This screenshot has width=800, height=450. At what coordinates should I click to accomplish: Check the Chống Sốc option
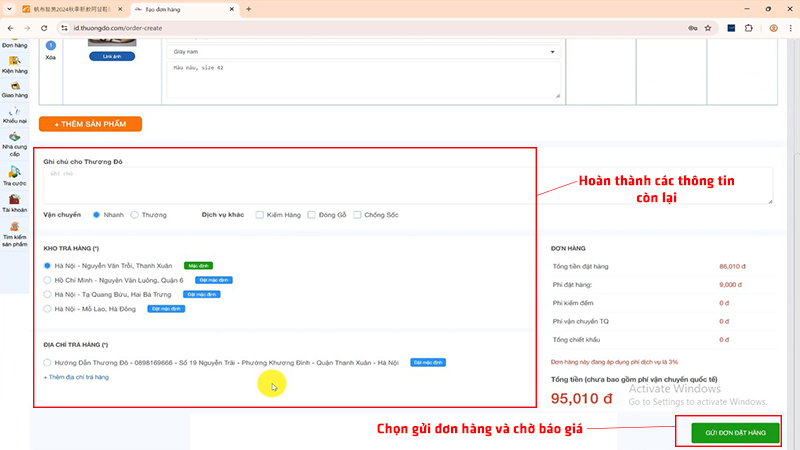[358, 214]
